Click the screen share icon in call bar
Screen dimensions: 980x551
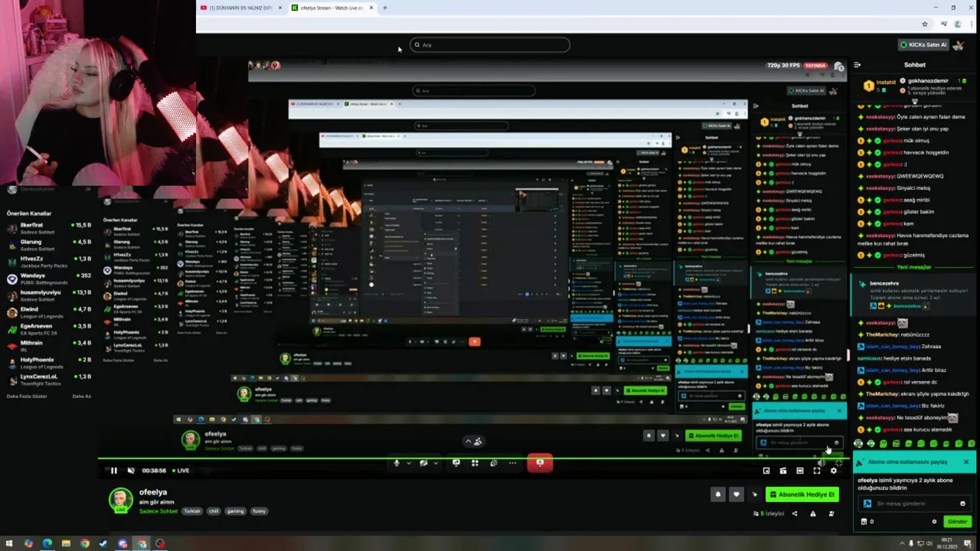tap(456, 463)
